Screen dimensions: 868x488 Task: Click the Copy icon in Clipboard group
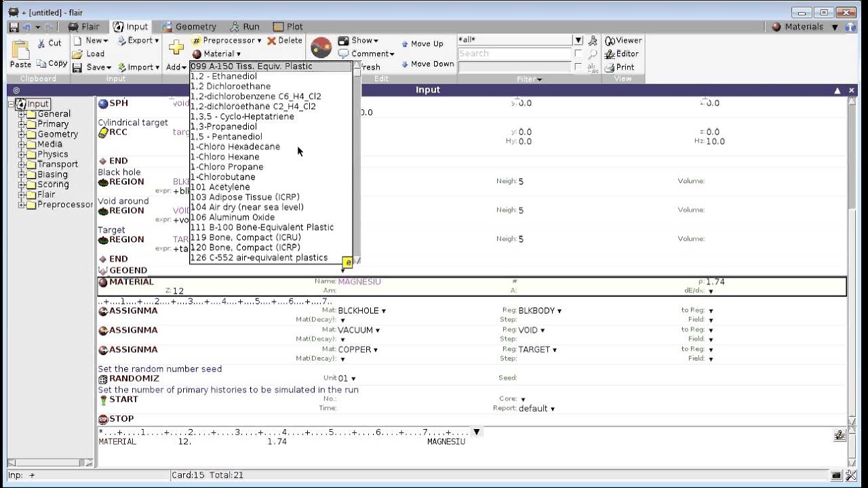click(x=41, y=63)
